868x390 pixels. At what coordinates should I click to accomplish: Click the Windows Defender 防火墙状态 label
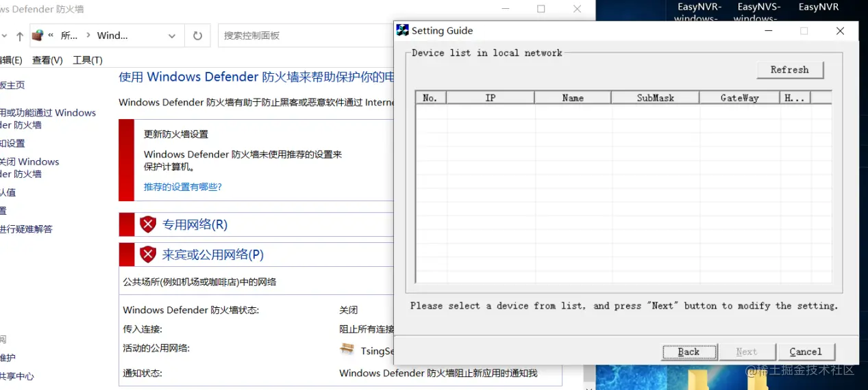point(191,310)
